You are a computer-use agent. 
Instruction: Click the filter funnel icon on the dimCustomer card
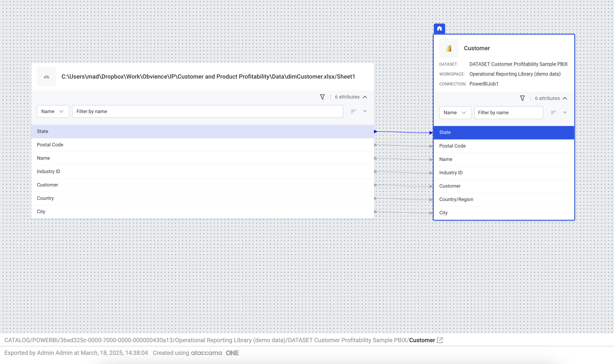322,97
